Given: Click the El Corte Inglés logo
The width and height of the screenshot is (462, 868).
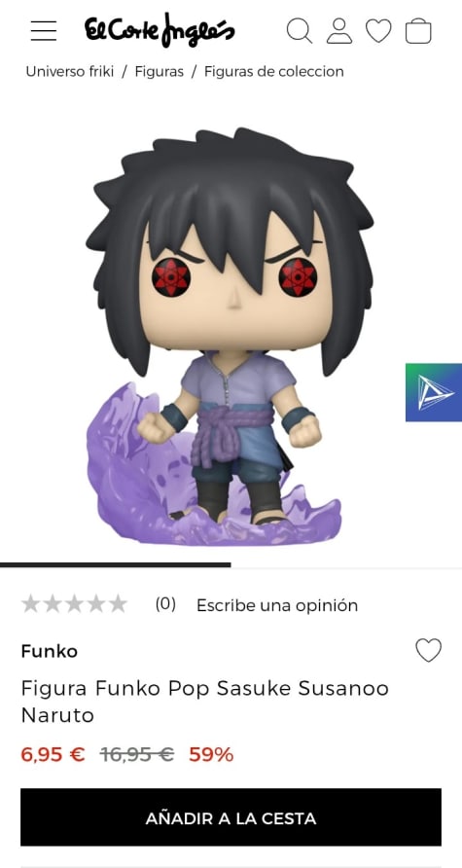Looking at the screenshot, I should pyautogui.click(x=160, y=30).
